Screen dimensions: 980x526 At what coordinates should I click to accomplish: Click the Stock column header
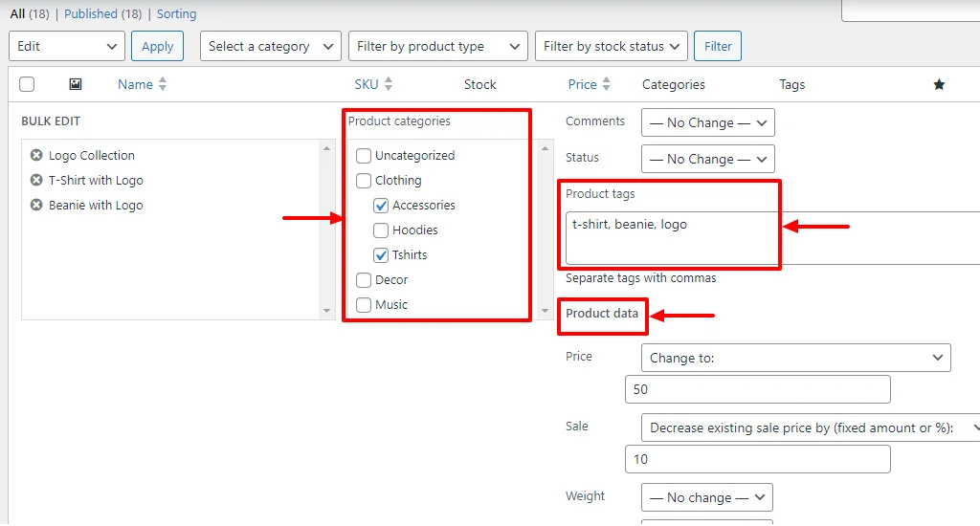pyautogui.click(x=480, y=84)
